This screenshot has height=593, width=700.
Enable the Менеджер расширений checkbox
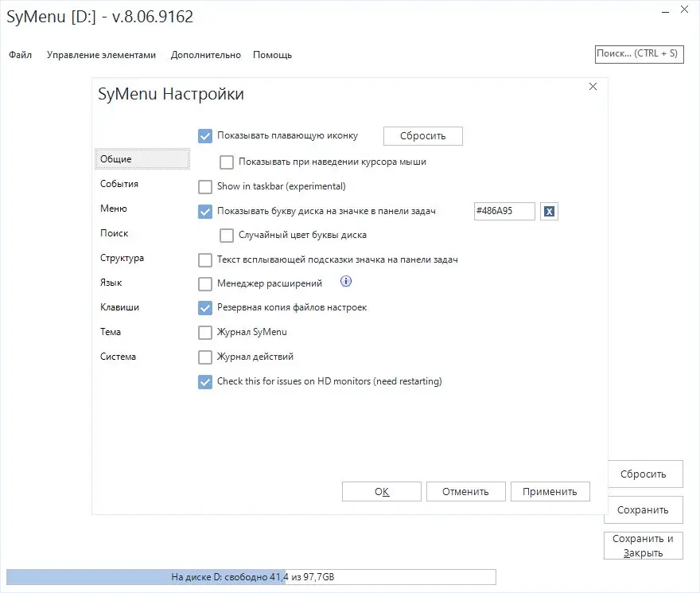click(x=205, y=283)
